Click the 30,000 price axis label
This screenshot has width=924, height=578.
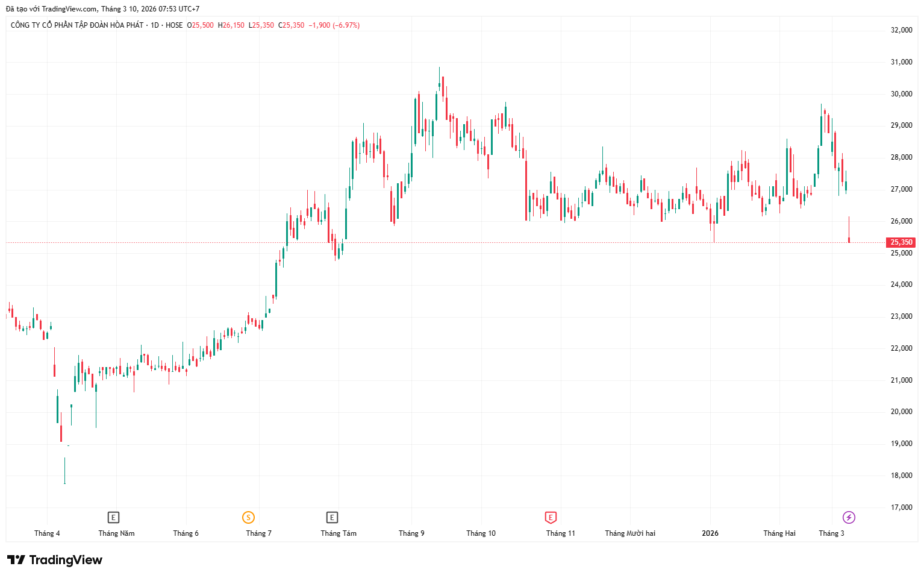901,94
